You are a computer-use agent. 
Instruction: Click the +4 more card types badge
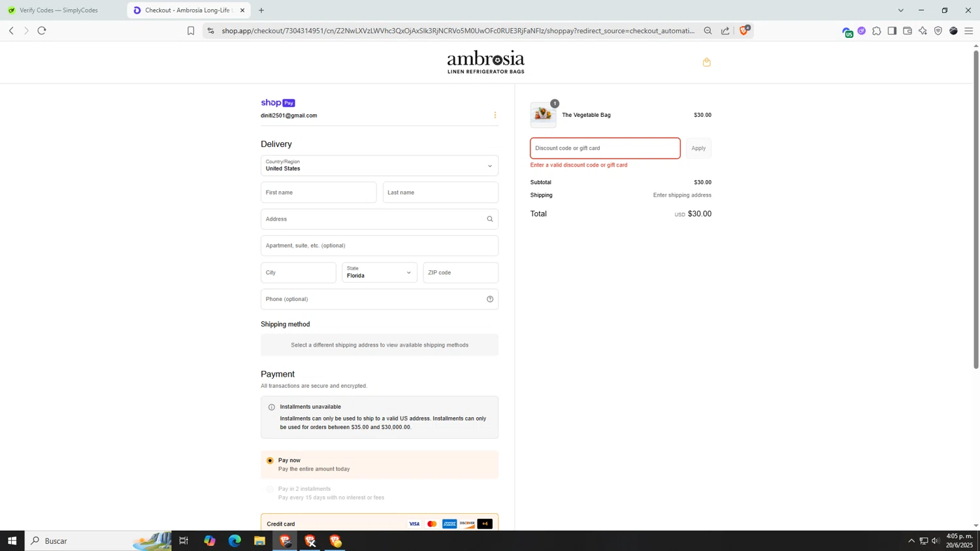pyautogui.click(x=485, y=524)
